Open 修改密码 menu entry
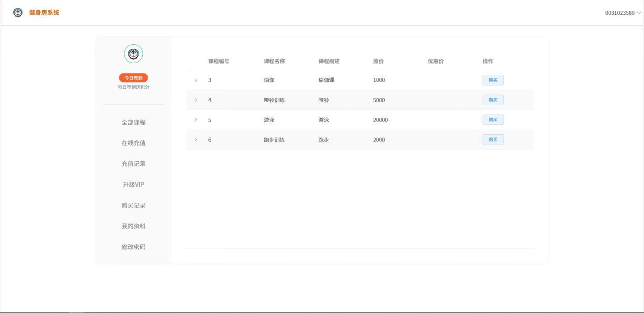644x313 pixels. (133, 247)
